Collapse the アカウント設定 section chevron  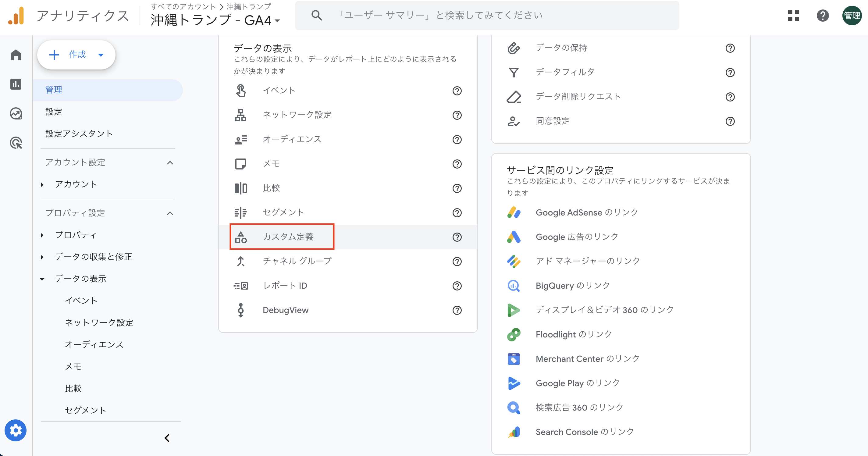170,163
